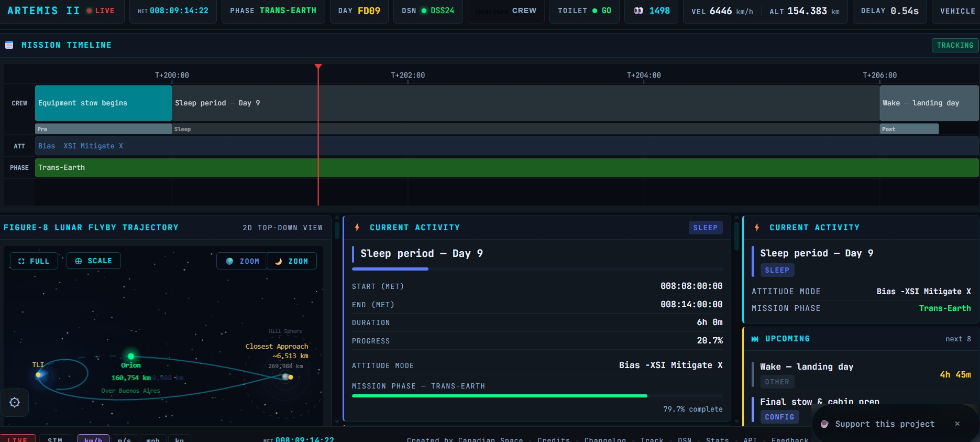
Task: Click the Mission Timeline calendar icon
Action: 9,45
